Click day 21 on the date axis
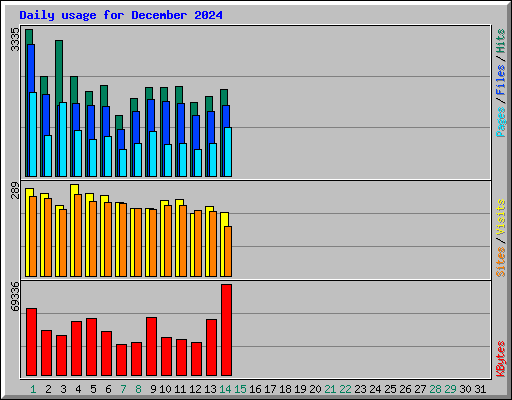The image size is (512, 400). (x=330, y=389)
